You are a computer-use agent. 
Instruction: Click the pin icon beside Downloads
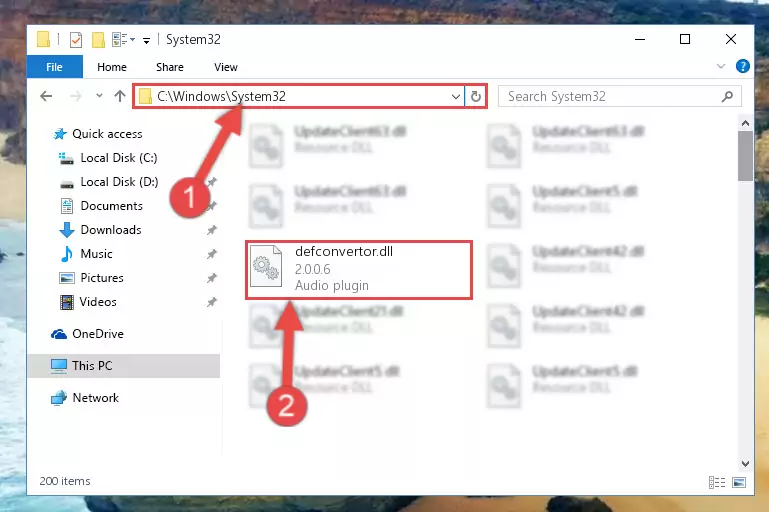click(x=211, y=230)
